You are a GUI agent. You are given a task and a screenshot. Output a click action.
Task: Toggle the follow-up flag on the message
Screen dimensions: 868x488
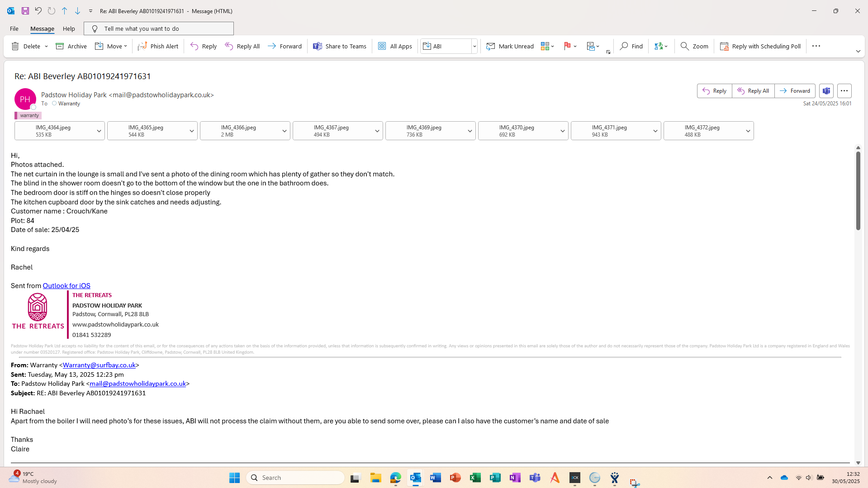click(567, 46)
